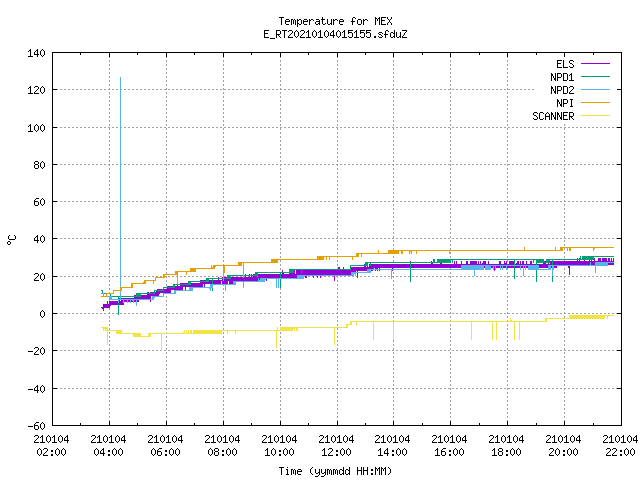Click the 60 y-axis tick label
This screenshot has width=640, height=480.
pos(39,202)
